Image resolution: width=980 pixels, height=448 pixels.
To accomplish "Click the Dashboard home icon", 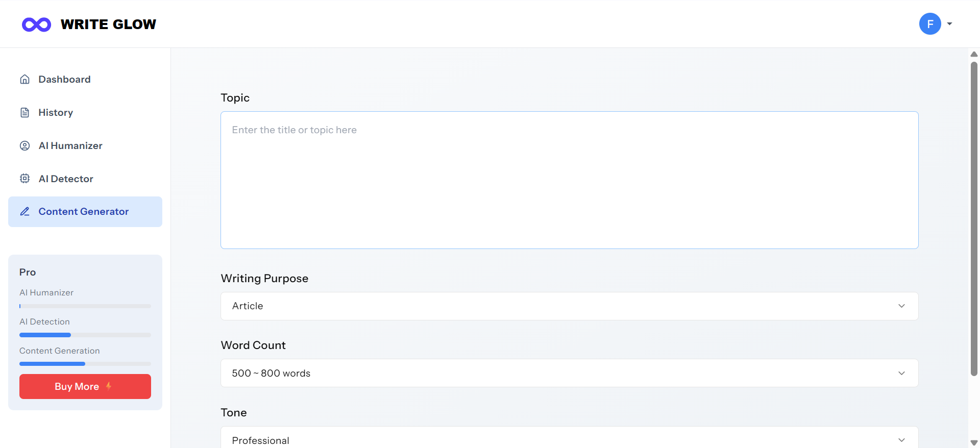I will pyautogui.click(x=24, y=79).
